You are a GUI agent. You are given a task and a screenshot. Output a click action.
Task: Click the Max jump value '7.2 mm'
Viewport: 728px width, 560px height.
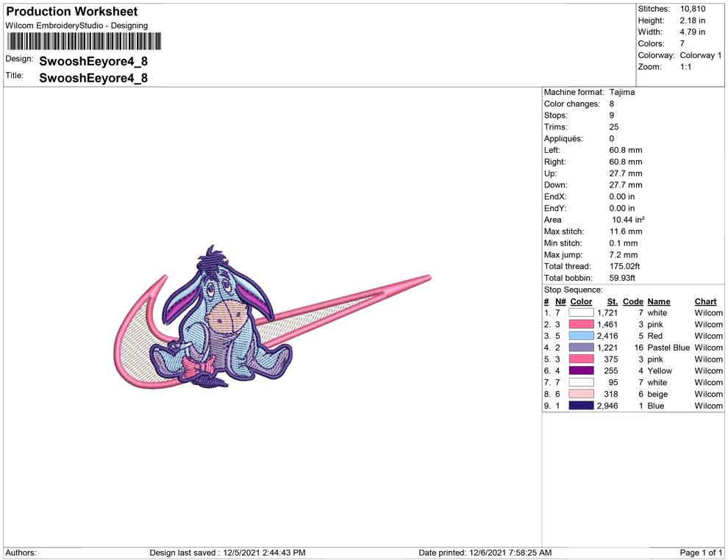point(624,254)
